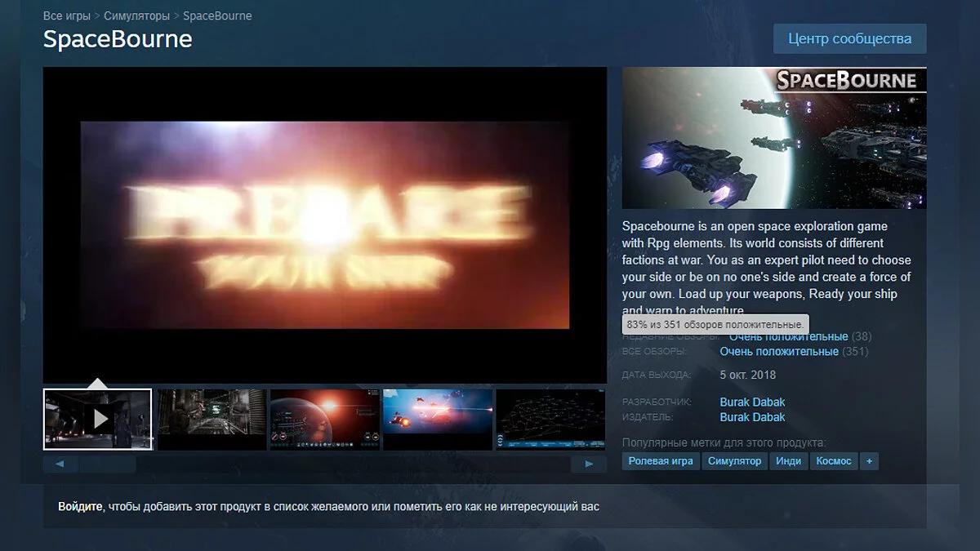Select the blue space battle screenshot thumbnail
Image resolution: width=980 pixels, height=551 pixels.
coord(438,419)
